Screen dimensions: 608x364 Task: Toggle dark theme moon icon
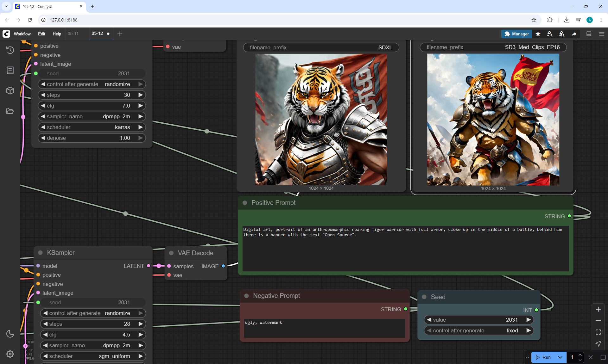(x=10, y=334)
